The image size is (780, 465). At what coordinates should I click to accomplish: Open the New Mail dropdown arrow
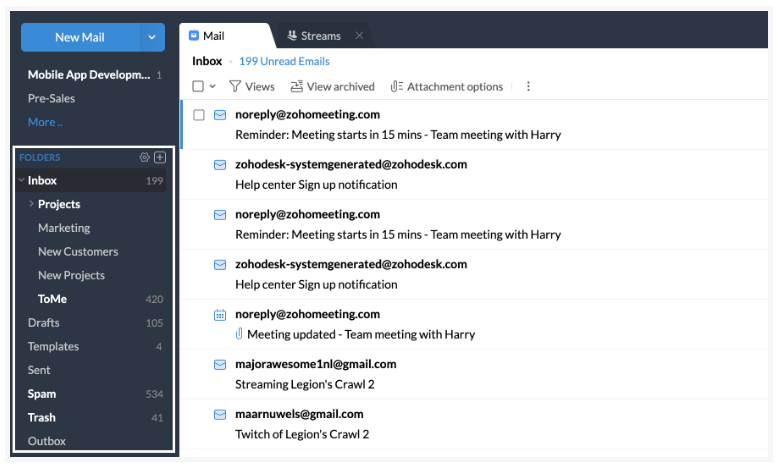pyautogui.click(x=152, y=37)
